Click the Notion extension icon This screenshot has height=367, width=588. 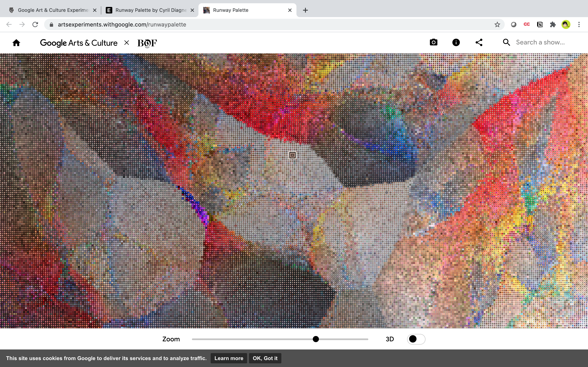tap(540, 24)
